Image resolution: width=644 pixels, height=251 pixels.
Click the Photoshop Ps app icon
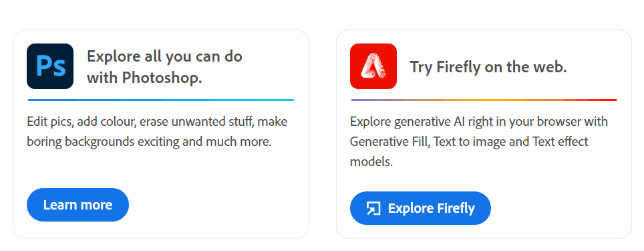(x=50, y=66)
